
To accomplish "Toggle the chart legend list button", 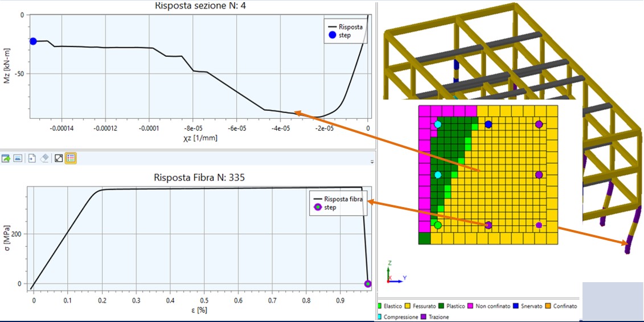I will click(71, 158).
